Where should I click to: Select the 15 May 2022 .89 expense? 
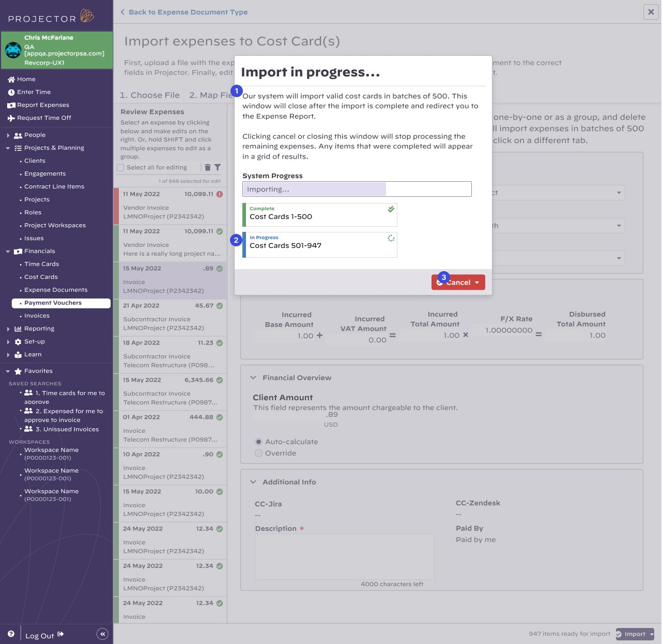click(170, 280)
